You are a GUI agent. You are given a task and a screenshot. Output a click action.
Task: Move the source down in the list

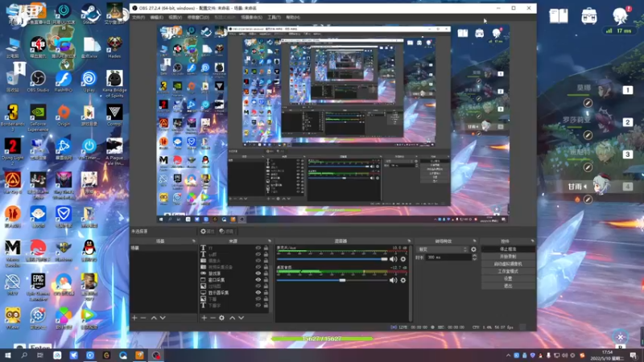click(241, 318)
